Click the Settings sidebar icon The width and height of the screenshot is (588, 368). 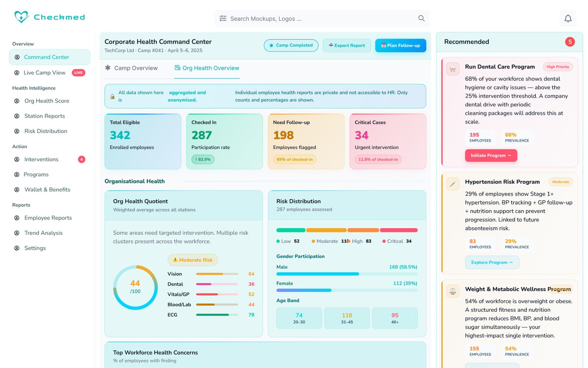tap(17, 248)
